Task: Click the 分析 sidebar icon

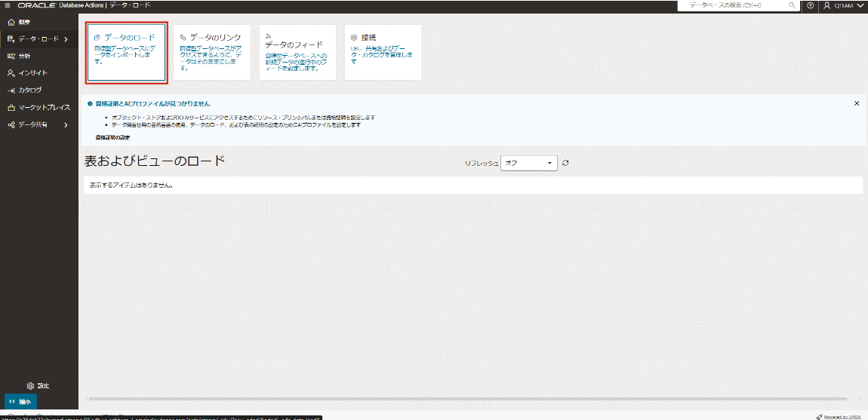Action: tap(11, 56)
